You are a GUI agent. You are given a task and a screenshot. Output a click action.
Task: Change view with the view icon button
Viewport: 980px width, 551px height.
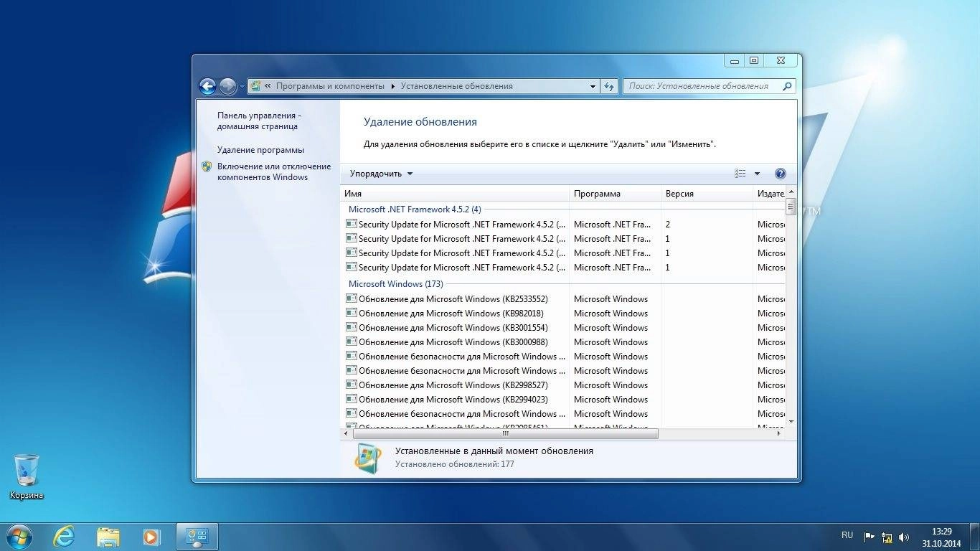click(x=740, y=174)
